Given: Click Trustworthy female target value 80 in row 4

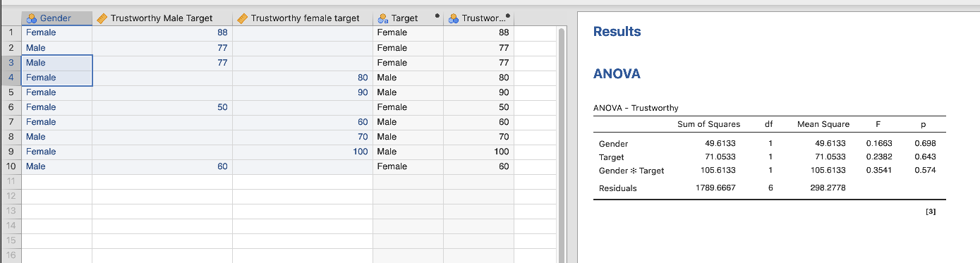Looking at the screenshot, I should click(303, 78).
